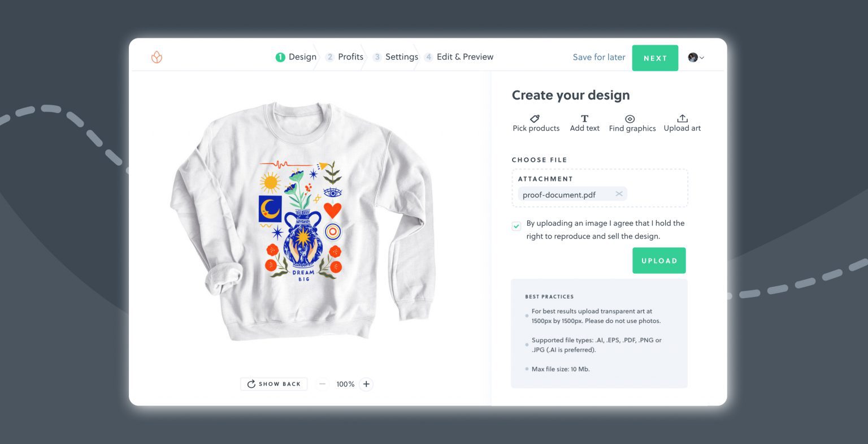The image size is (868, 444).
Task: Open the Upload art panel
Action: 682,123
